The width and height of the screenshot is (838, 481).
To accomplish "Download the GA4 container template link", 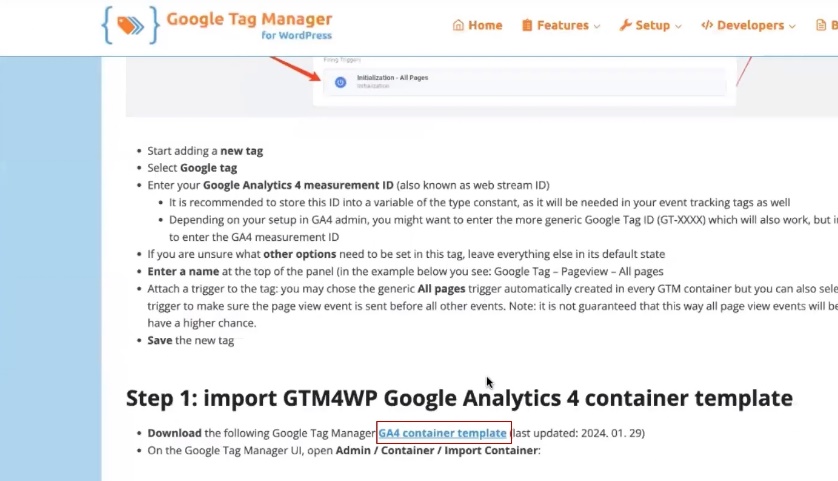I will point(442,433).
